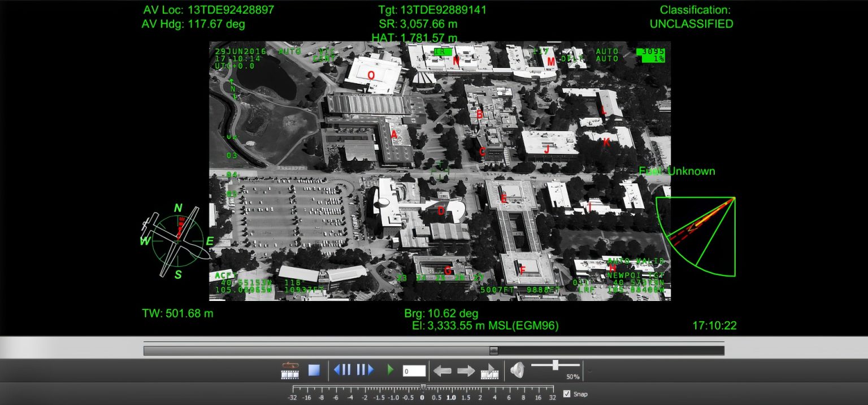
Task: Select the playback speed slider thumb
Action: (424, 387)
